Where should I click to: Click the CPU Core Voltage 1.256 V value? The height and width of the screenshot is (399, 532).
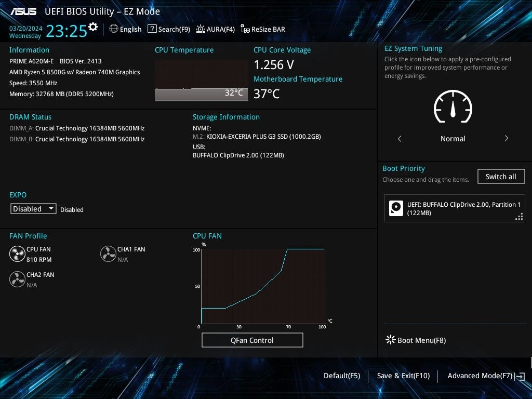pos(274,64)
